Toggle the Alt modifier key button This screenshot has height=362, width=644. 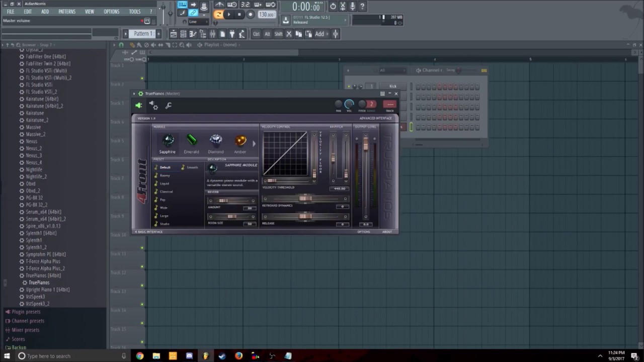pyautogui.click(x=267, y=34)
